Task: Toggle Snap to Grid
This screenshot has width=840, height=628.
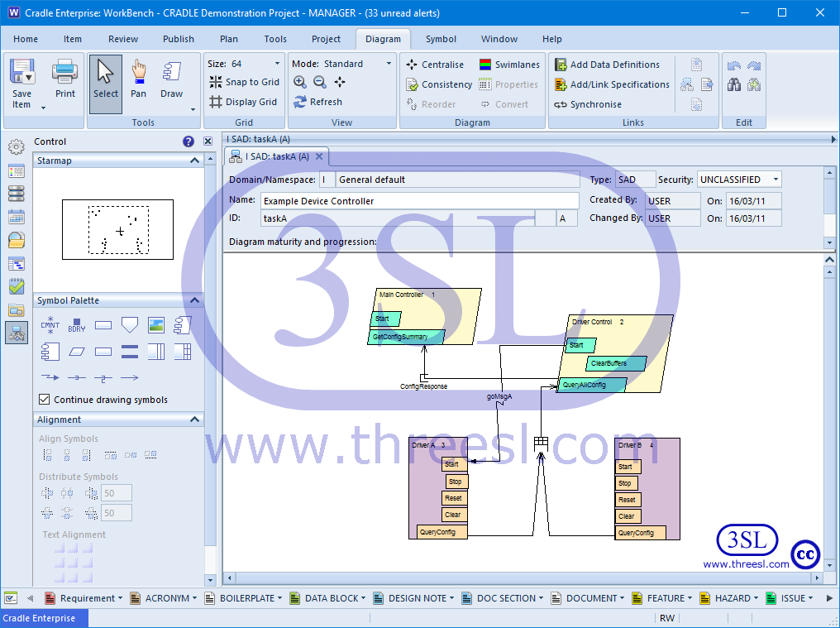Action: [x=244, y=82]
